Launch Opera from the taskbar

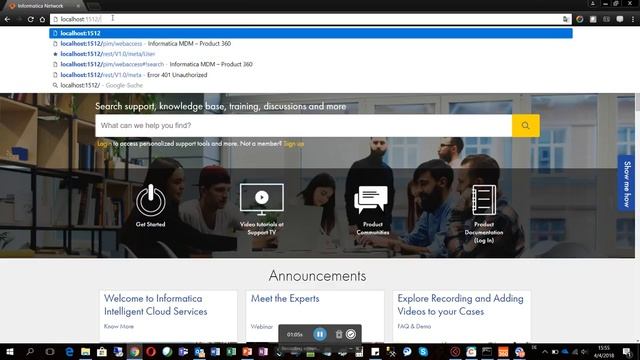pos(151,351)
